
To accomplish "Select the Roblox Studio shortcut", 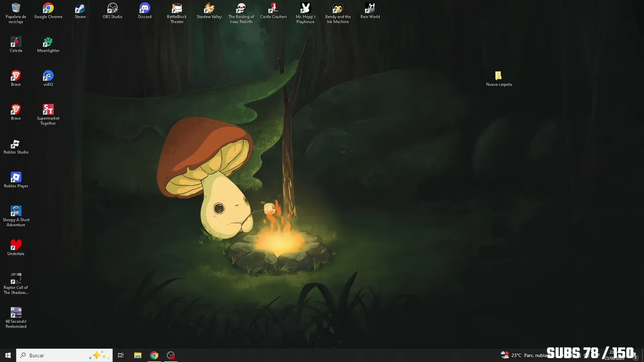I will 16,146.
